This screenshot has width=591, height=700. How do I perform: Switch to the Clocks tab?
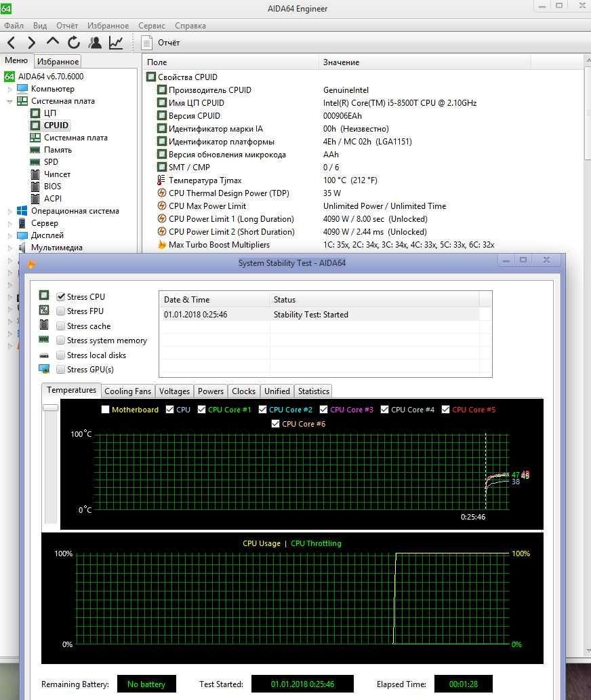click(243, 391)
